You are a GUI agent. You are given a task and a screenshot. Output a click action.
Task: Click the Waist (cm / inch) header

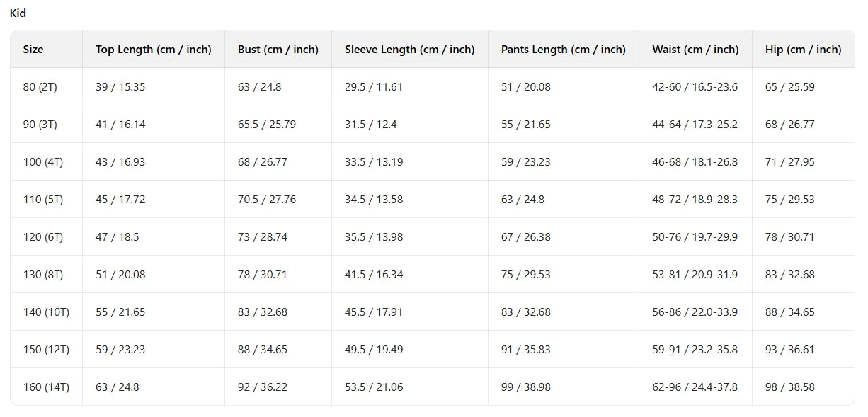695,50
